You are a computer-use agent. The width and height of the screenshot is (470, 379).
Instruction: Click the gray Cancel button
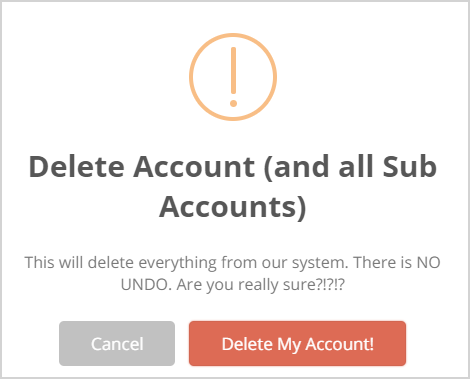point(117,343)
